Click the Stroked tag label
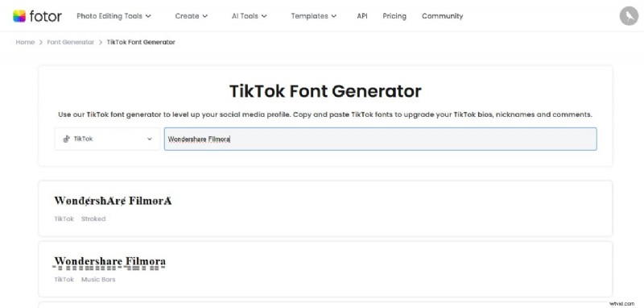The image size is (644, 308). [x=93, y=219]
